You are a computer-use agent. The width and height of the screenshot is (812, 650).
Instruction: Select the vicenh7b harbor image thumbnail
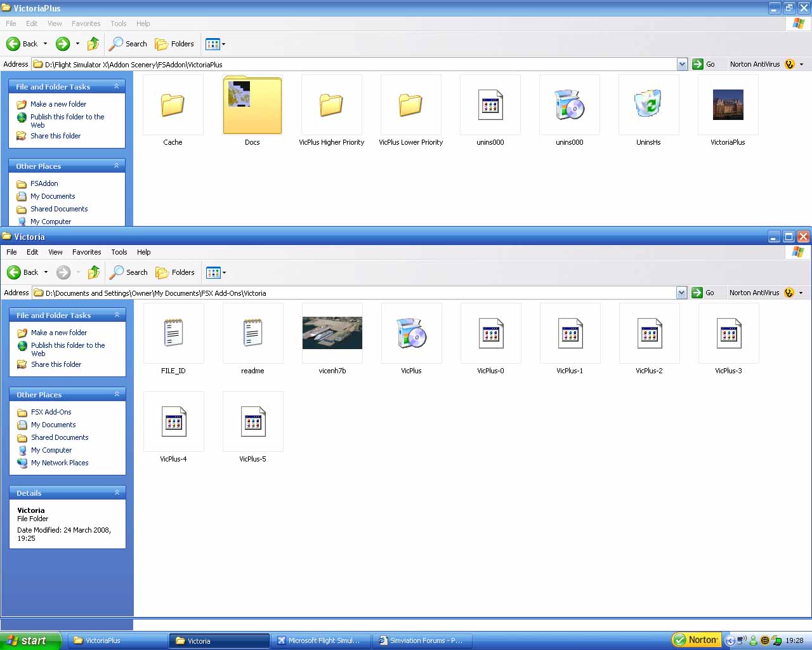[332, 333]
